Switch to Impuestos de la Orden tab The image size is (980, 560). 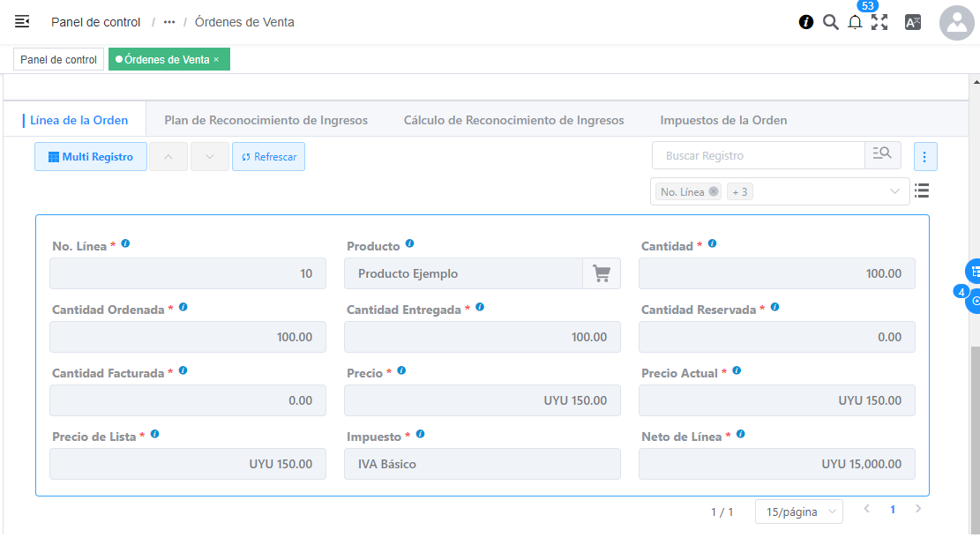[723, 120]
